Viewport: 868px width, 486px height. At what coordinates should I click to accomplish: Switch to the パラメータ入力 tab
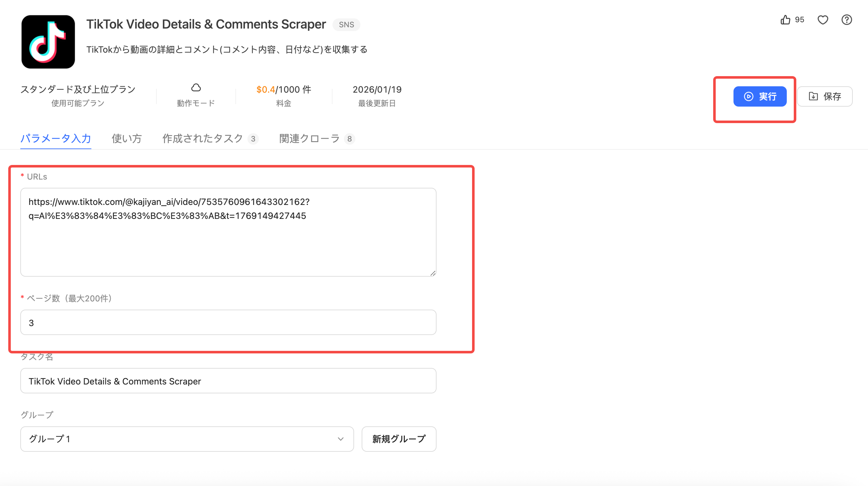(56, 139)
